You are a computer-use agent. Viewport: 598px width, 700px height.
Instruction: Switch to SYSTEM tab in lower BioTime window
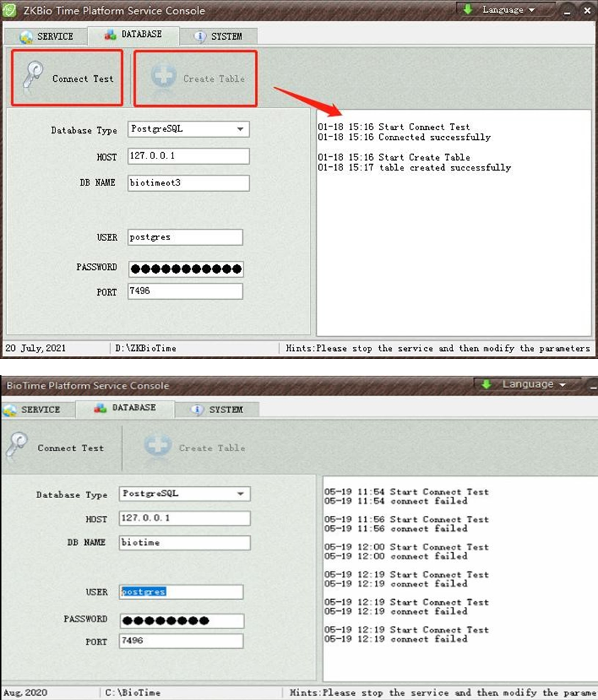point(217,410)
